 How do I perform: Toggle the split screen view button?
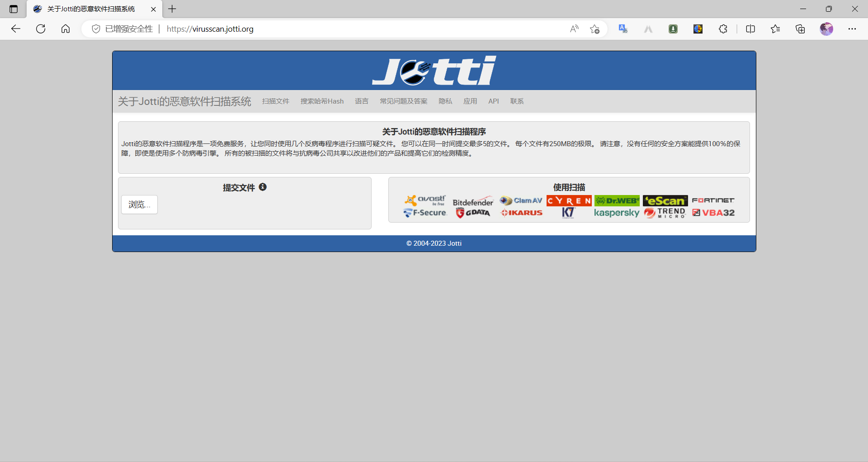coord(750,29)
